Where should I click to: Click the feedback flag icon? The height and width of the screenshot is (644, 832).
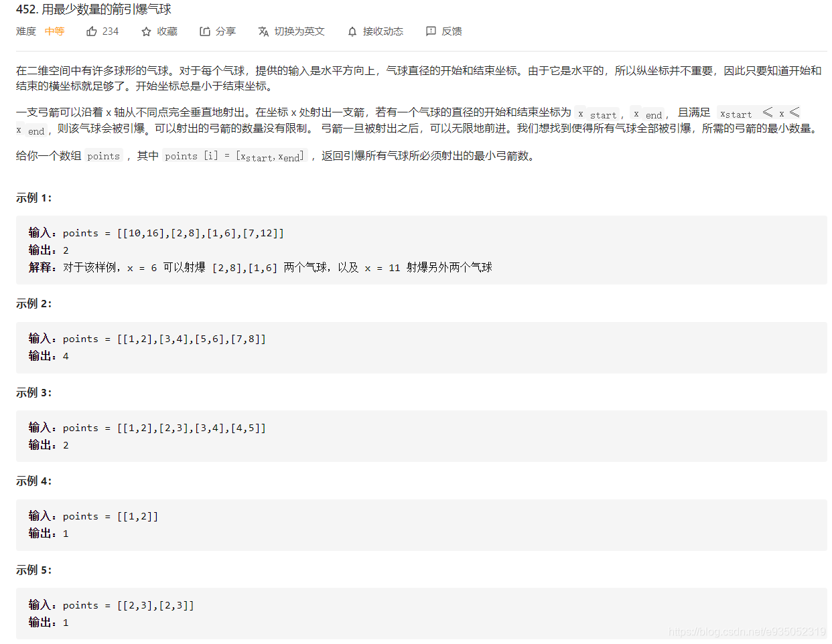[431, 31]
